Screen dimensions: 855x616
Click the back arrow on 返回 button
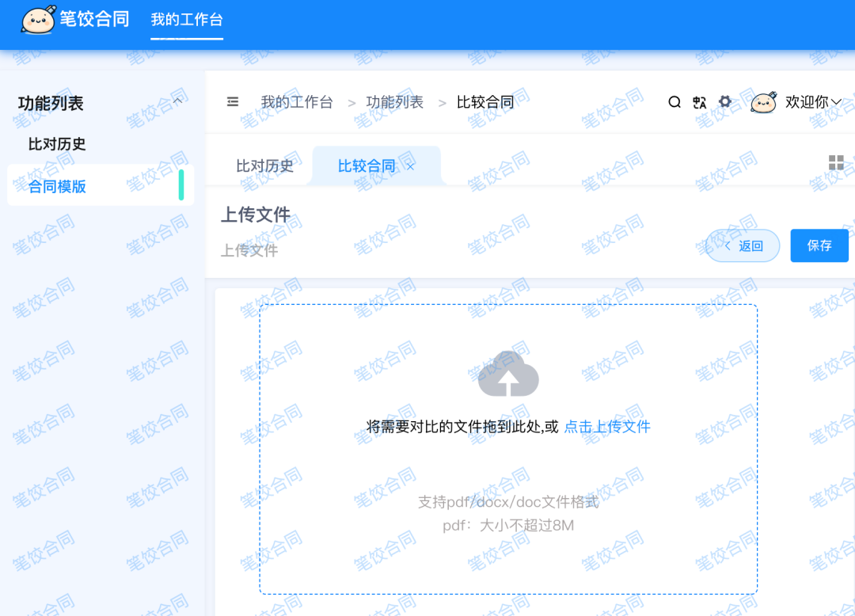pos(728,245)
